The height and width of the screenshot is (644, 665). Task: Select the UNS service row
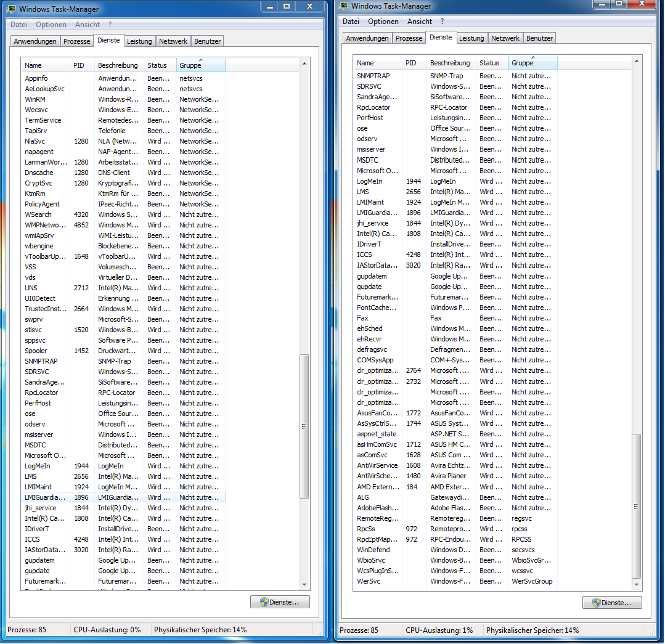click(123, 288)
